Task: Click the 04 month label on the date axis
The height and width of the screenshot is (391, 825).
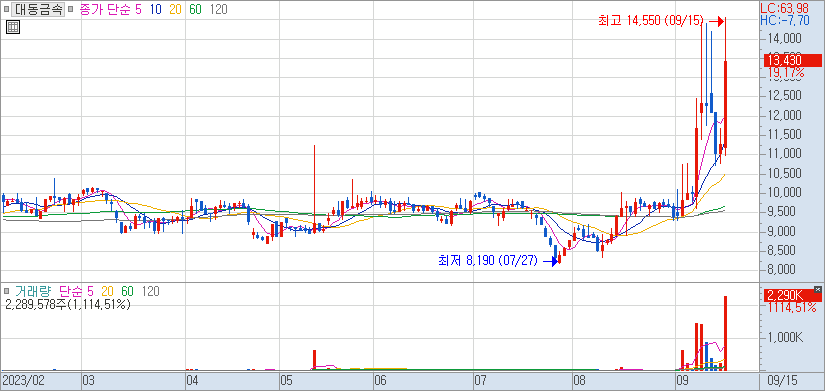Action: [x=193, y=380]
